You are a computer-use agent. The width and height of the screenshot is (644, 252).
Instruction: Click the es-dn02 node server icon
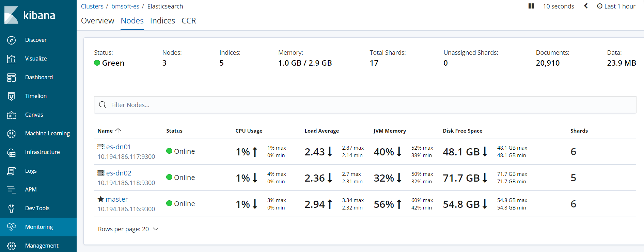101,173
